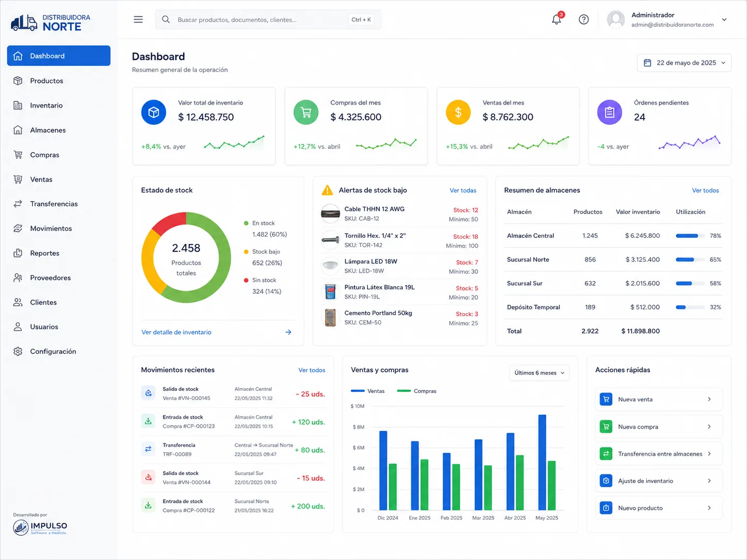Toggle the hamburger sidebar menu
747x560 pixels.
(138, 20)
